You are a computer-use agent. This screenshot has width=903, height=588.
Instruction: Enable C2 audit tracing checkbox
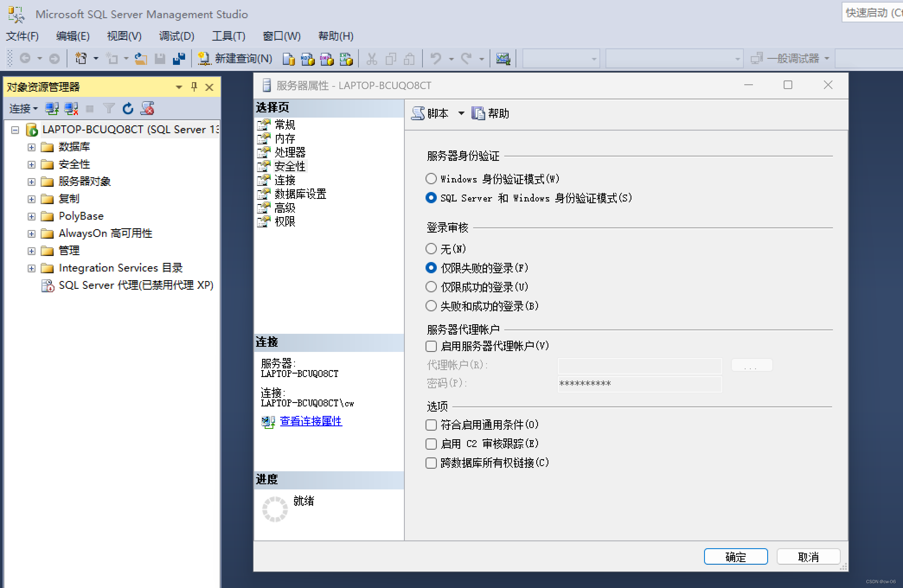pyautogui.click(x=431, y=444)
